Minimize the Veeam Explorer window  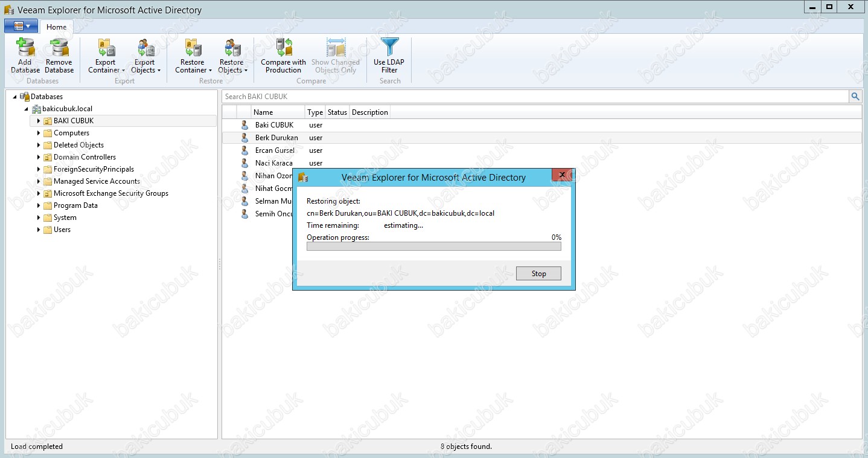(812, 7)
